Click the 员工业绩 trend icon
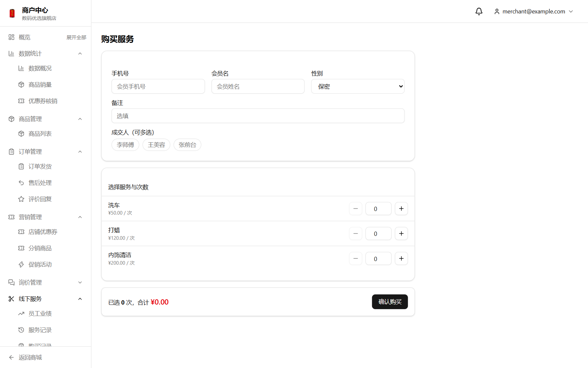588x368 pixels. (x=21, y=314)
